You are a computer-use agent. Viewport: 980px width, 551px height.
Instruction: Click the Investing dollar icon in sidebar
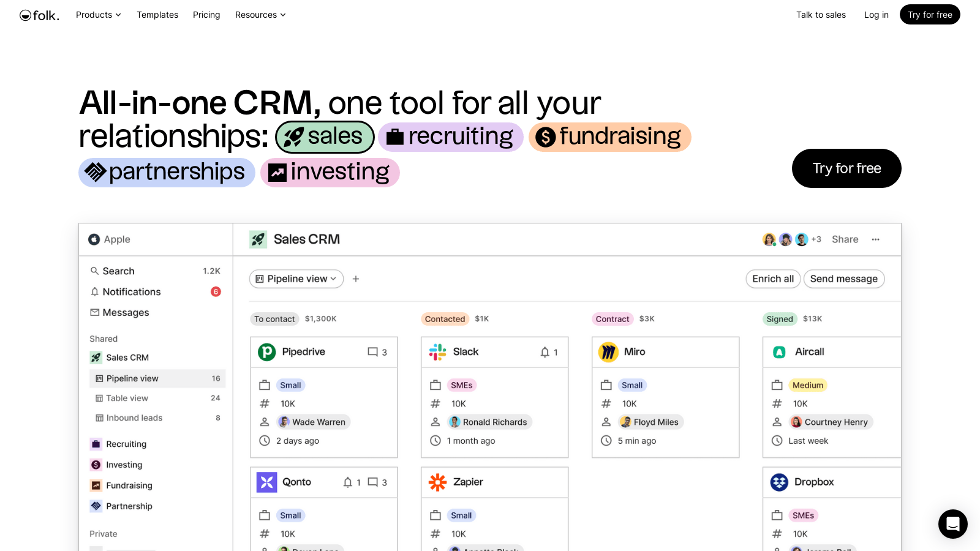tap(96, 465)
